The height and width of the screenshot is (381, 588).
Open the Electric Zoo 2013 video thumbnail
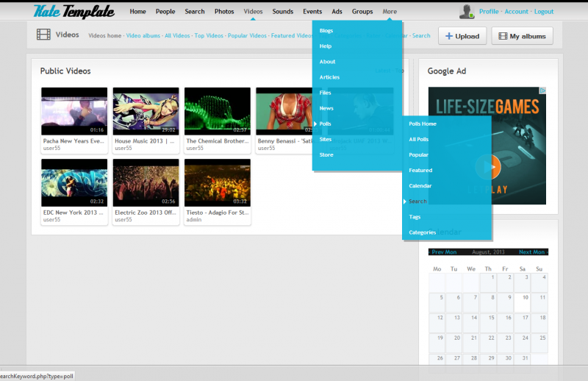tap(146, 182)
